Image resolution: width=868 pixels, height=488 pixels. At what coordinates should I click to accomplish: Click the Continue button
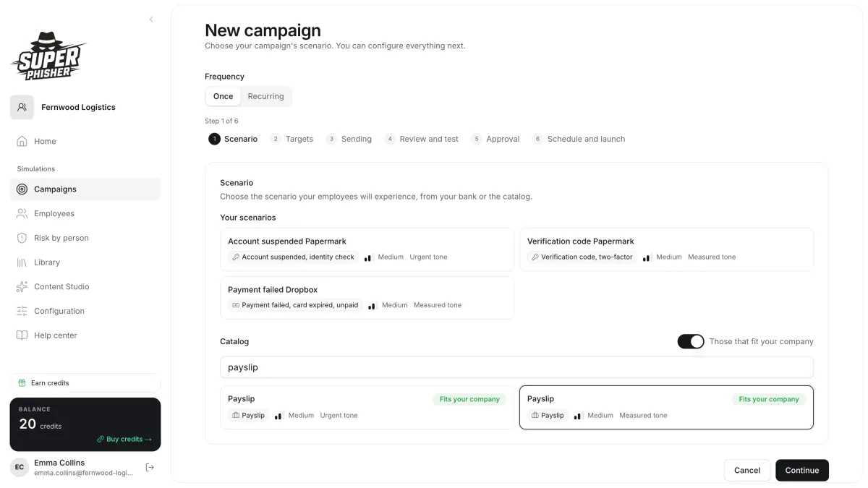[x=802, y=470]
